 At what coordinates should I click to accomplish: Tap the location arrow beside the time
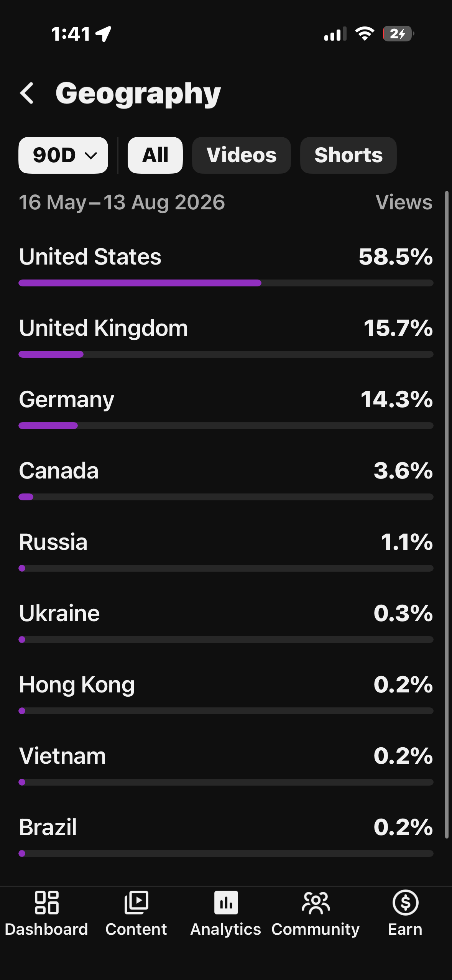[104, 34]
